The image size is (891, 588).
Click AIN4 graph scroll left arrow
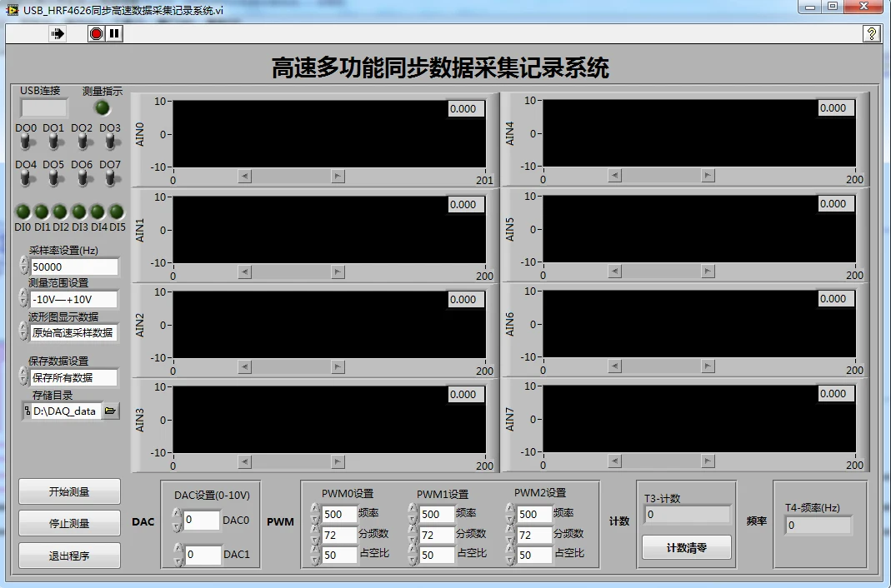click(614, 176)
